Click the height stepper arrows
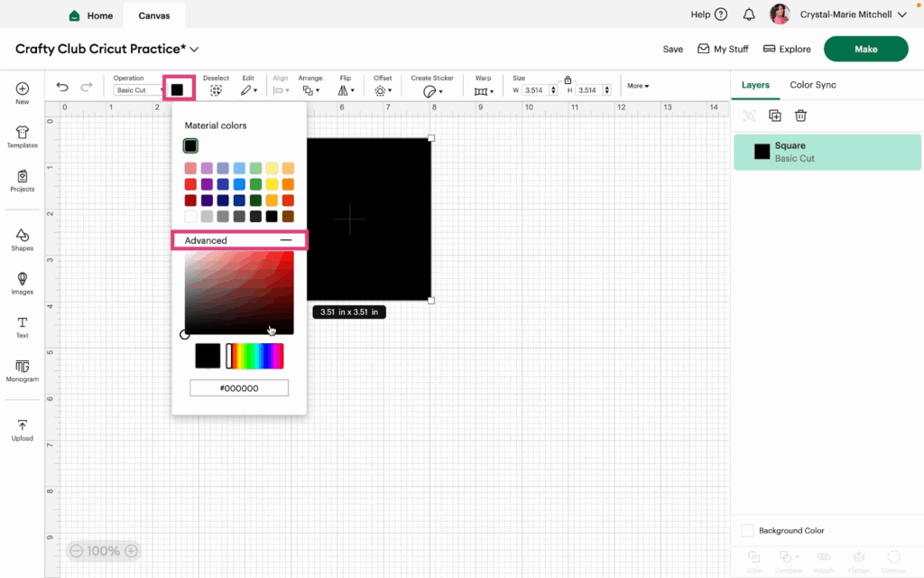The width and height of the screenshot is (924, 578). [x=607, y=90]
